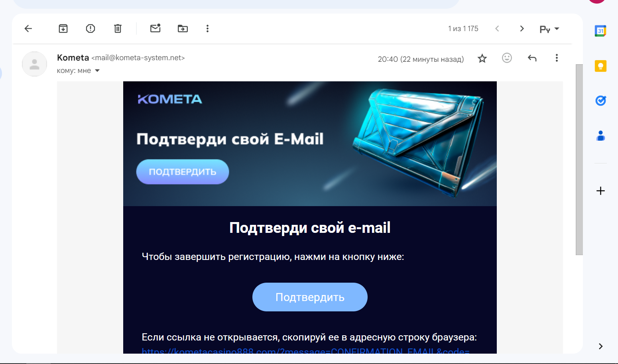Star the Kometa email

[x=482, y=59]
